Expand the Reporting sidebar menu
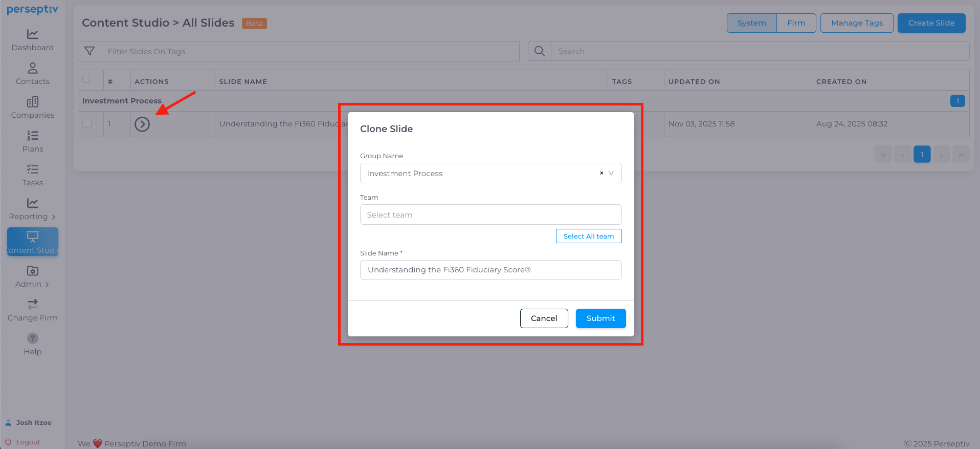This screenshot has height=449, width=980. [x=33, y=209]
